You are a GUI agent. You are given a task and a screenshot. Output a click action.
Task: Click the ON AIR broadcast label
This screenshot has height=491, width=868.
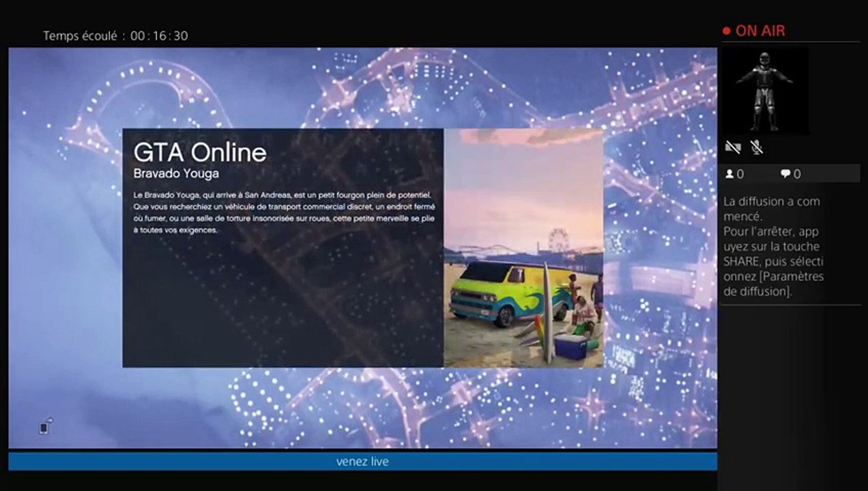pyautogui.click(x=760, y=31)
